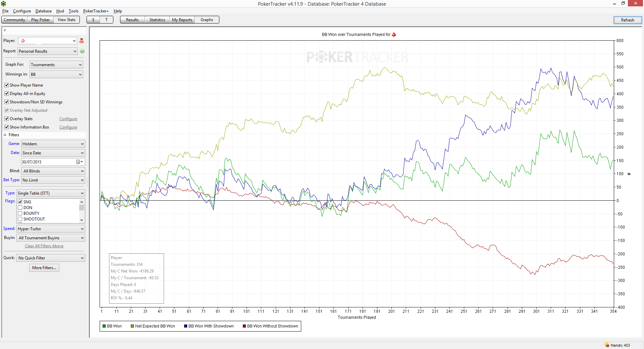Open the Hud menu
Screen dimensions: 644x349
[60, 11]
